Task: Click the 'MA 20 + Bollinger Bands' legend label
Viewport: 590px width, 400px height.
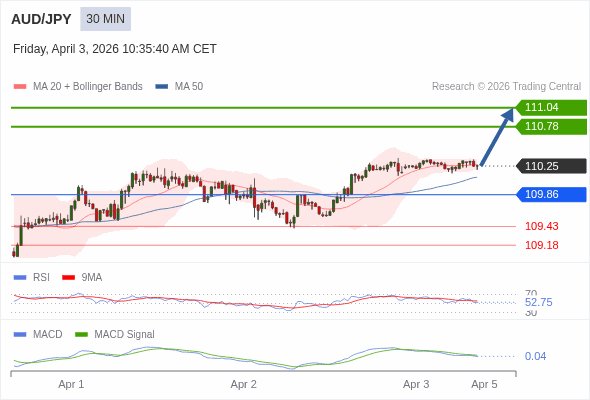Action: point(88,87)
